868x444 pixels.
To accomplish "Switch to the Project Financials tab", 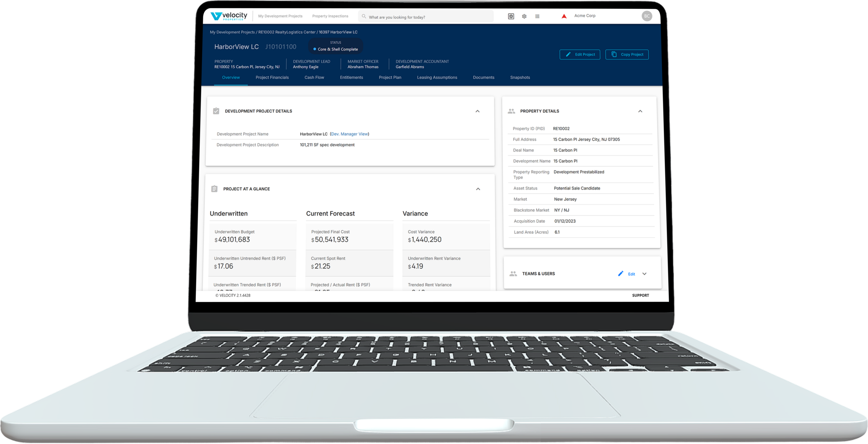I will pos(272,78).
